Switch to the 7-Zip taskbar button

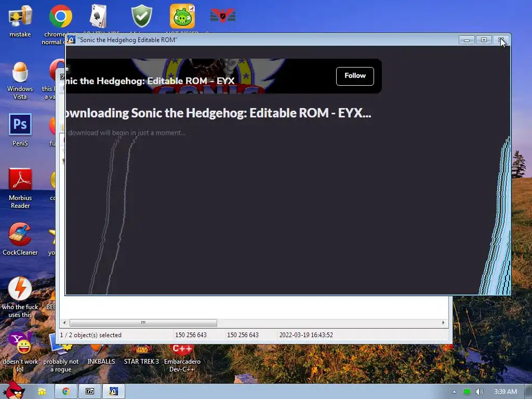[90, 392]
